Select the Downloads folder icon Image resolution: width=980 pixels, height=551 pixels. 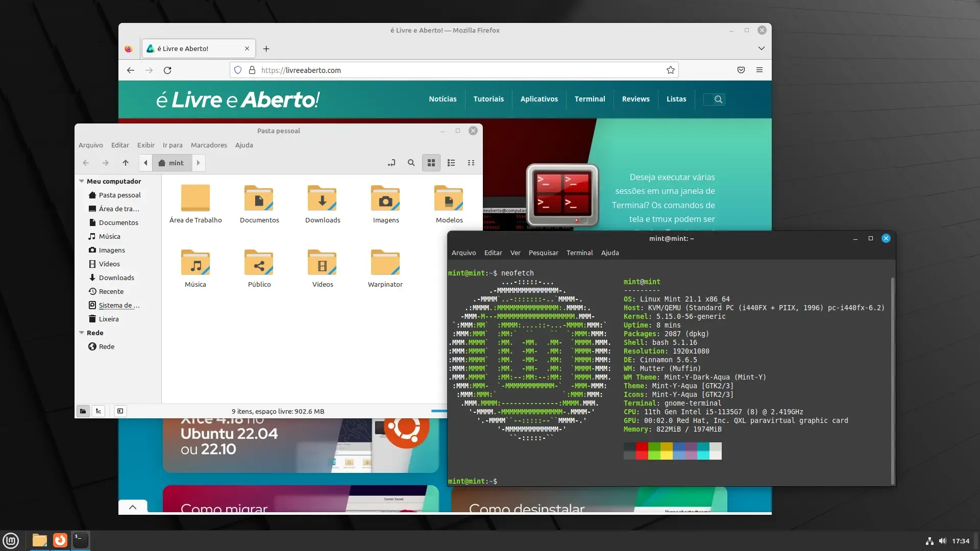click(322, 198)
